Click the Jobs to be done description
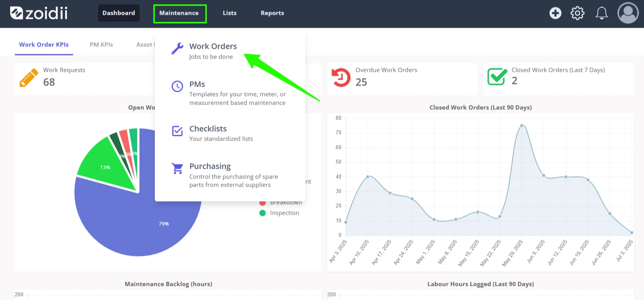Viewport: 644px width, 300px height. (211, 57)
